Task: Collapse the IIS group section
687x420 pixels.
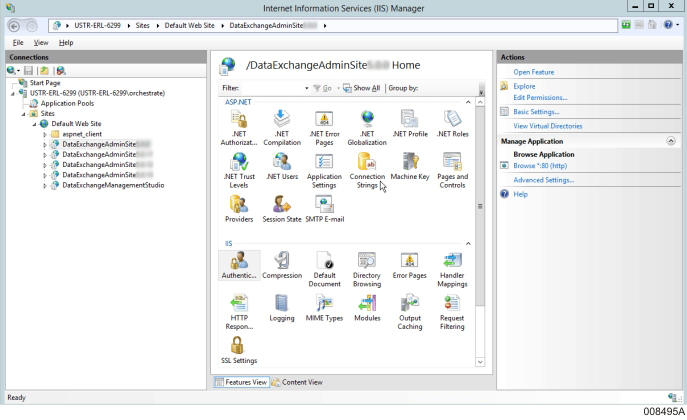Action: (468, 244)
